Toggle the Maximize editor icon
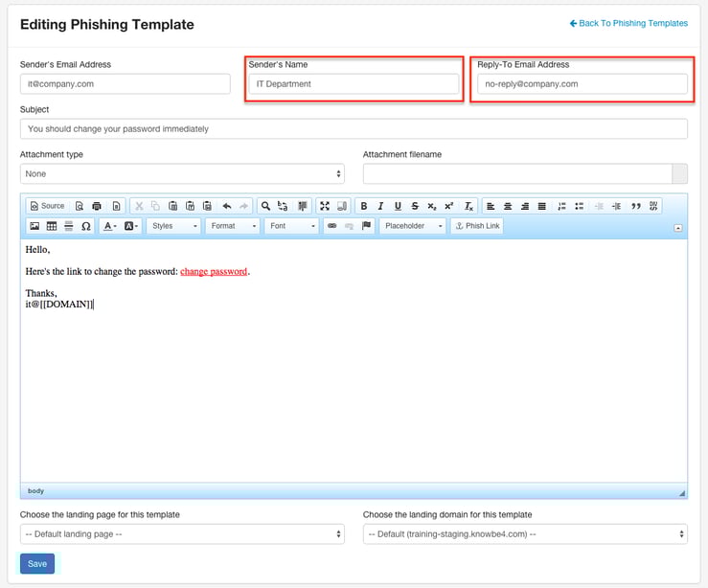The image size is (708, 588). click(x=324, y=206)
